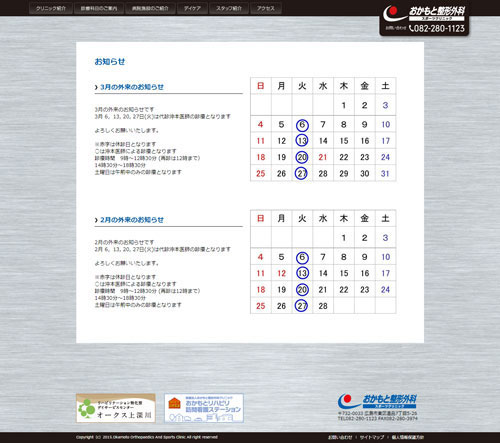
Task: Open the クリニック紹介 navigation menu
Action: 51,8
